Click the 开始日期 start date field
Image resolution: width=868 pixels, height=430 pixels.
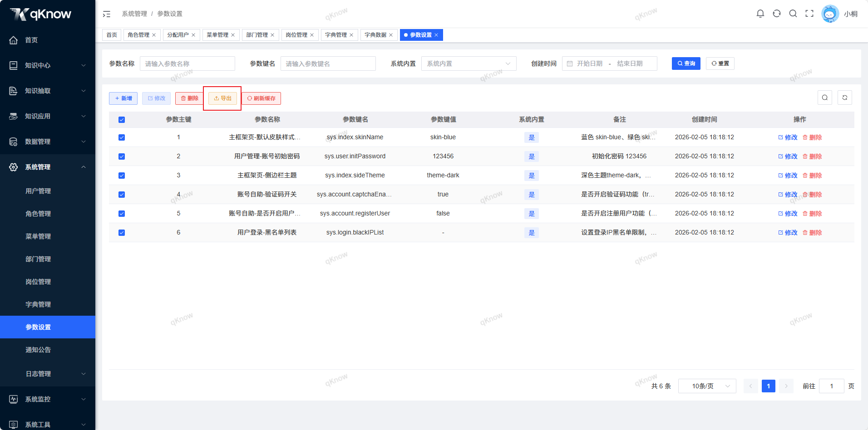[590, 64]
